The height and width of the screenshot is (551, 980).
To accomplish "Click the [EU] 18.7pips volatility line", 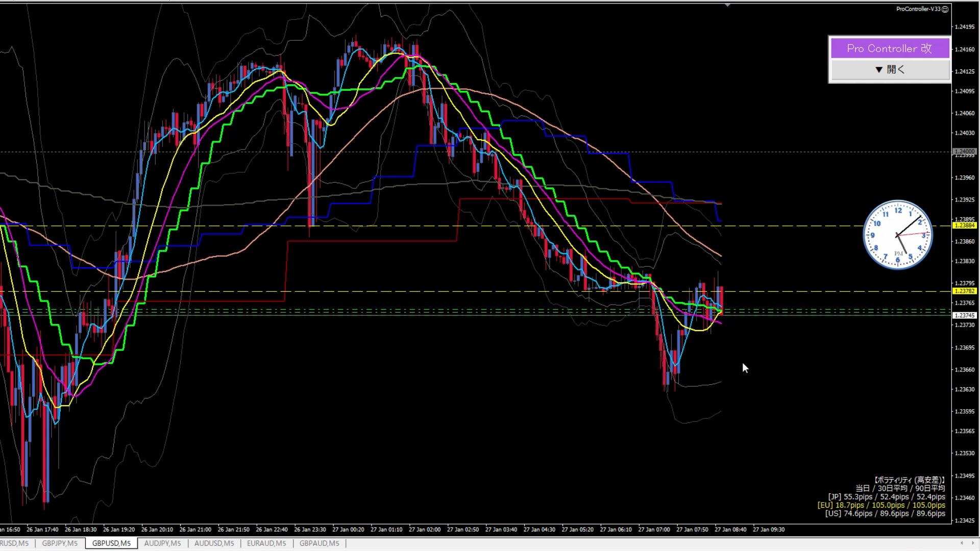I will 881,505.
